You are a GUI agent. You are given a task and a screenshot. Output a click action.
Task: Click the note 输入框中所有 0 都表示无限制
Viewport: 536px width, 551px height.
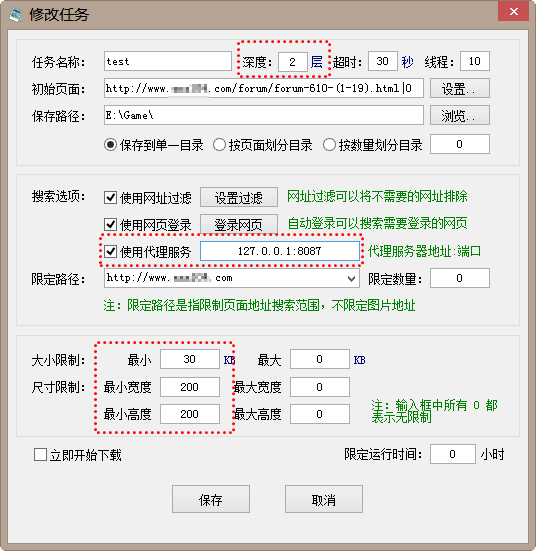click(x=434, y=411)
